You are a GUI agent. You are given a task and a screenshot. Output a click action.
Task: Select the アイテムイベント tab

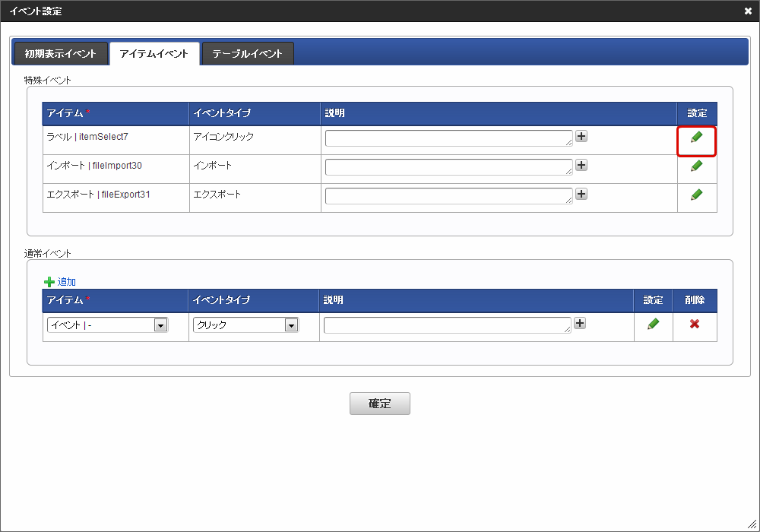154,53
